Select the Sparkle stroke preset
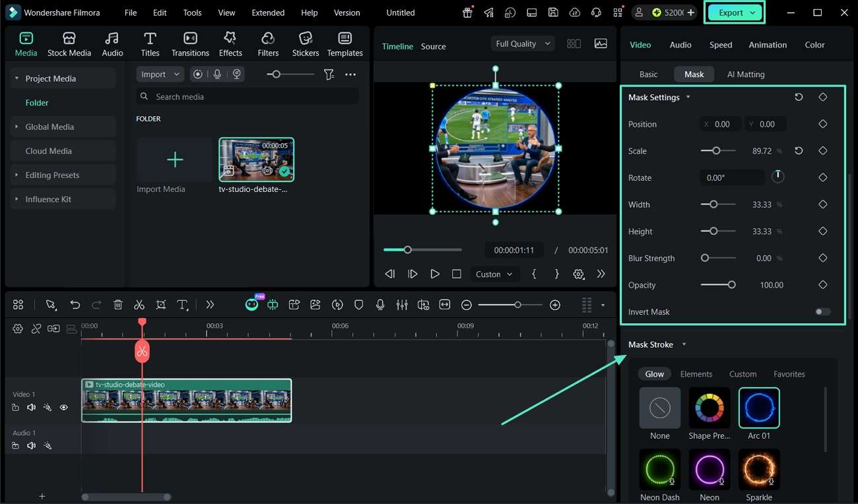 pyautogui.click(x=759, y=470)
